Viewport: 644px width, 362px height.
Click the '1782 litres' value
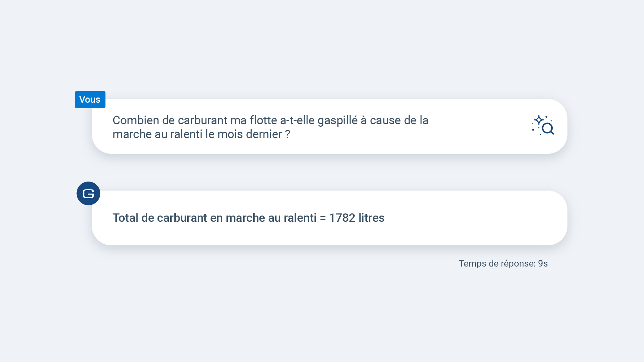356,218
